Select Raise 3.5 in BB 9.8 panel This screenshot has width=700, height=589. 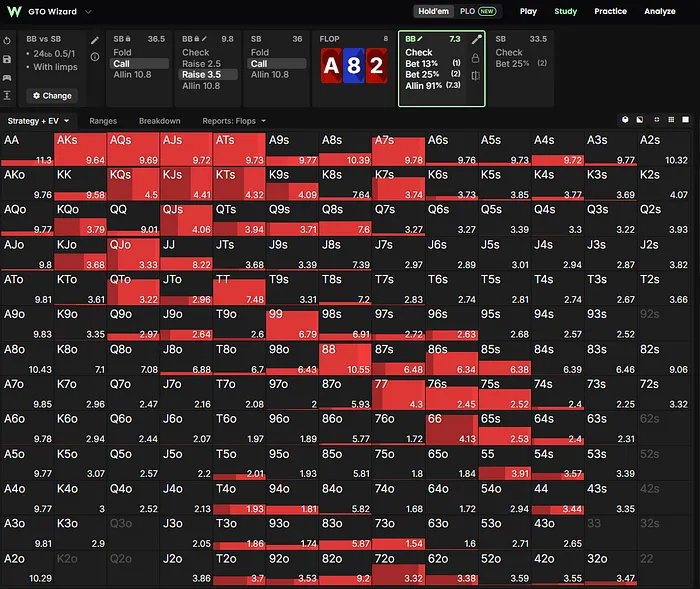click(208, 75)
